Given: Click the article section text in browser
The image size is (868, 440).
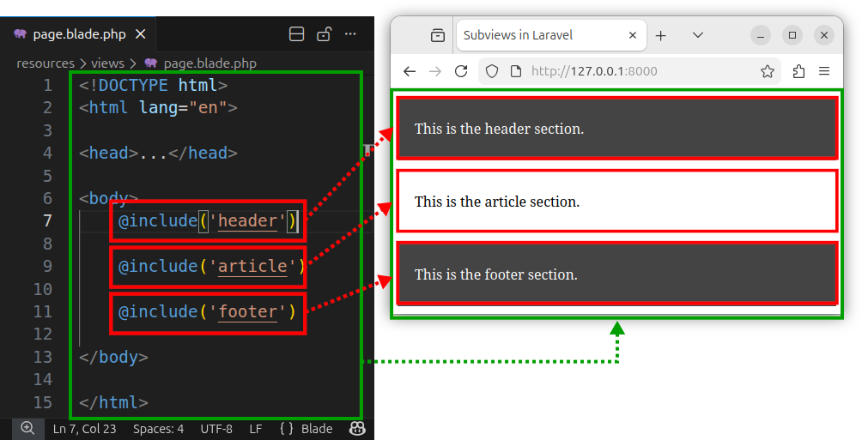Looking at the screenshot, I should [497, 202].
